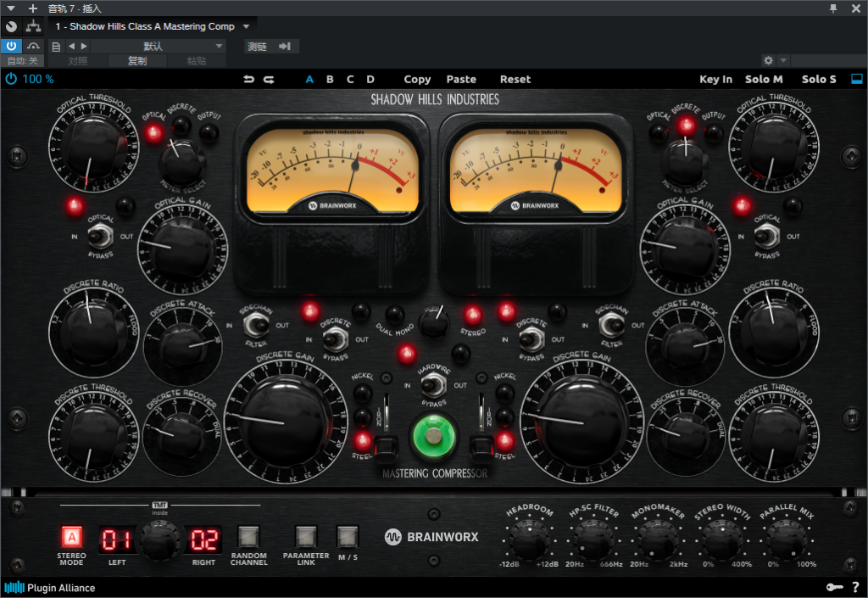The width and height of the screenshot is (868, 598).
Task: Select preset slot D
Action: 370,79
